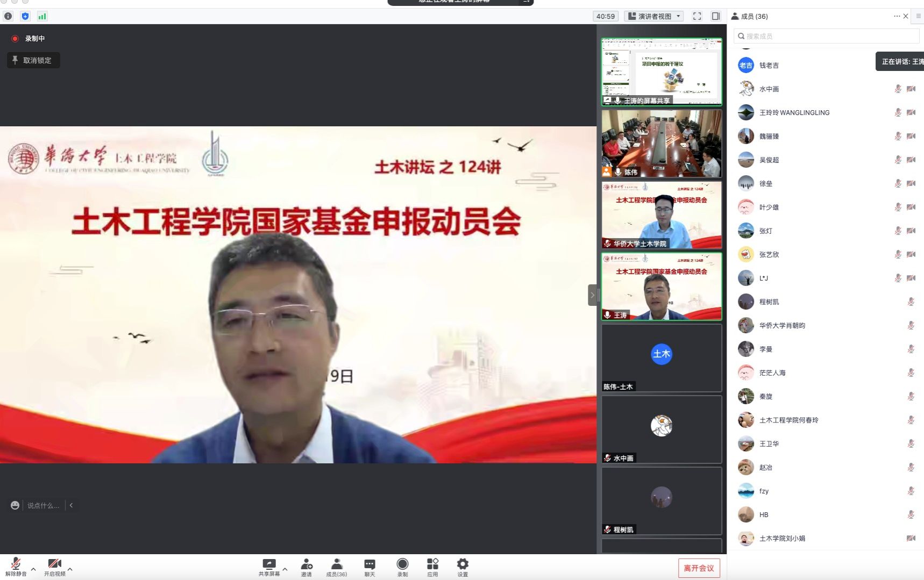Screen dimensions: 924x580
Task: Enter full screen mode
Action: point(697,16)
